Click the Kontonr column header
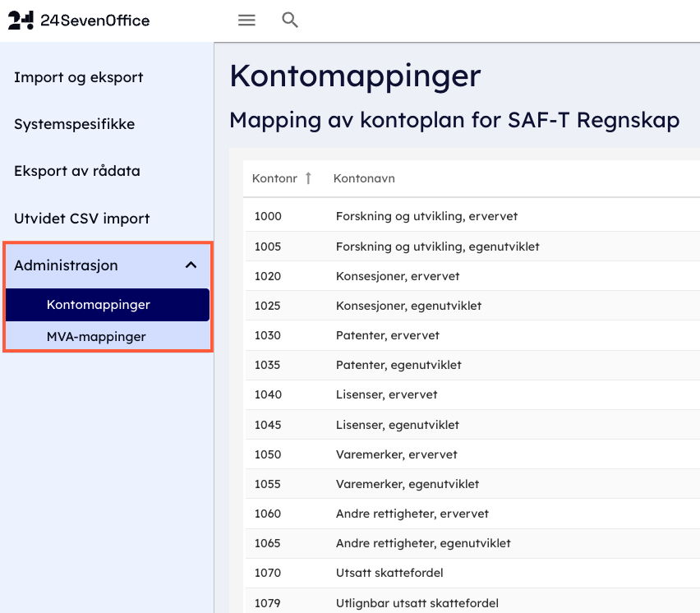Image resolution: width=700 pixels, height=613 pixels. [274, 178]
